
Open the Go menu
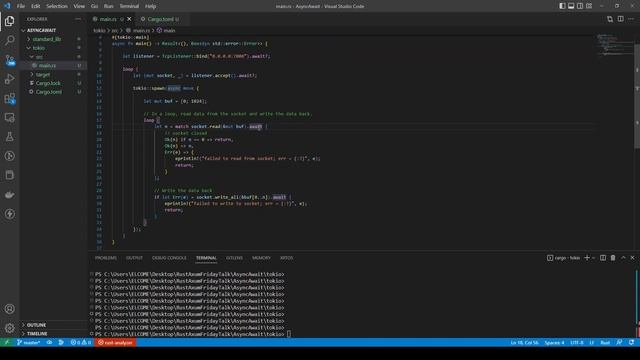pos(94,6)
